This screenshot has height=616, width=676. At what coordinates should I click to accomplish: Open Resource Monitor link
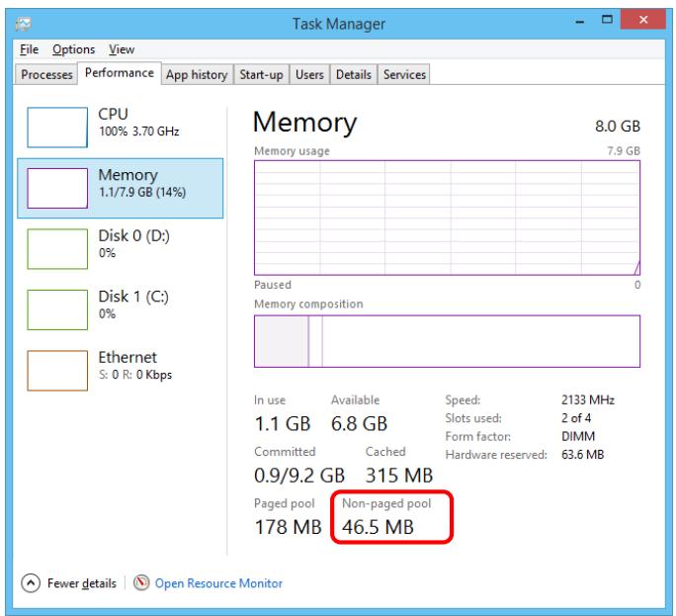click(x=218, y=583)
